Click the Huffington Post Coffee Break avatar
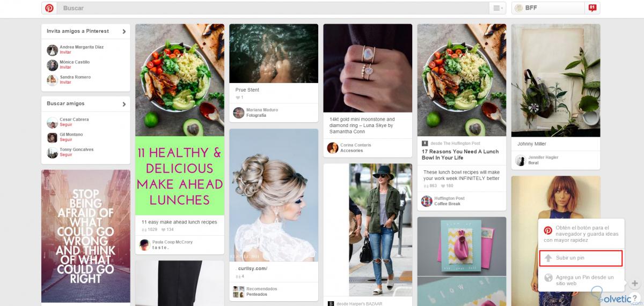644x306 pixels. point(427,201)
